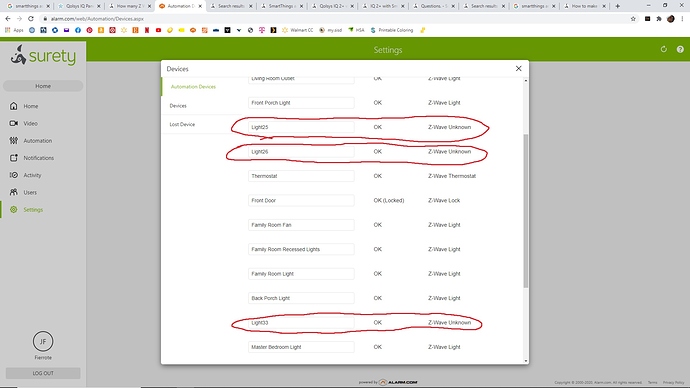The image size is (690, 388).
Task: Click the device list scrollbar thumb
Action: tap(525, 211)
